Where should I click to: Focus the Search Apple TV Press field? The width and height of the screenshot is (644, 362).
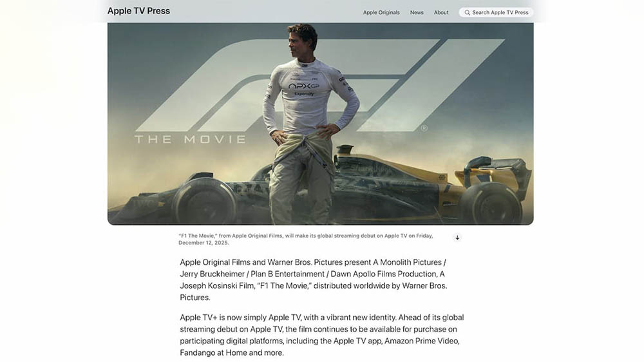496,12
